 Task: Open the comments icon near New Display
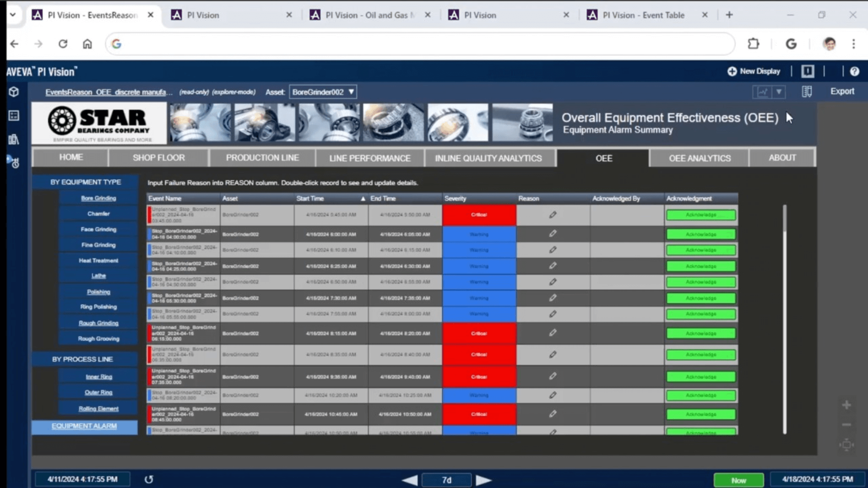(808, 71)
